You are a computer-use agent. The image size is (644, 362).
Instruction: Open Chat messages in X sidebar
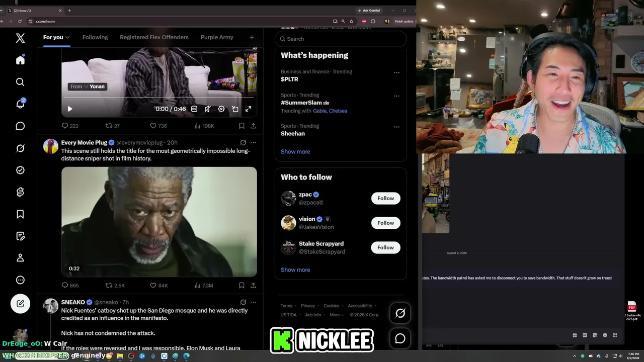(x=20, y=126)
